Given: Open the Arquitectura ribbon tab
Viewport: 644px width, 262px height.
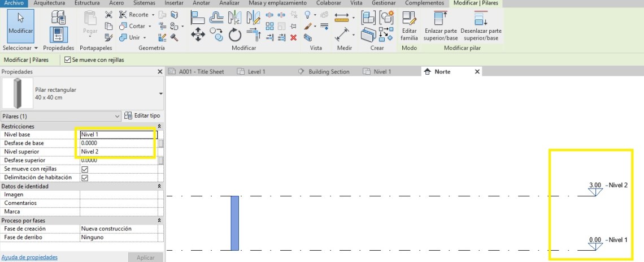Looking at the screenshot, I should (50, 3).
